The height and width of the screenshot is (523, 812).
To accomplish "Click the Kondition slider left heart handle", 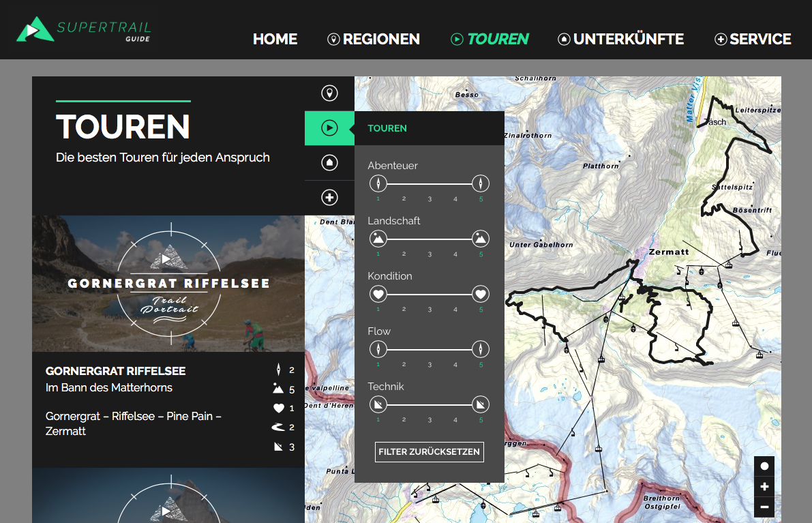I will 378,294.
